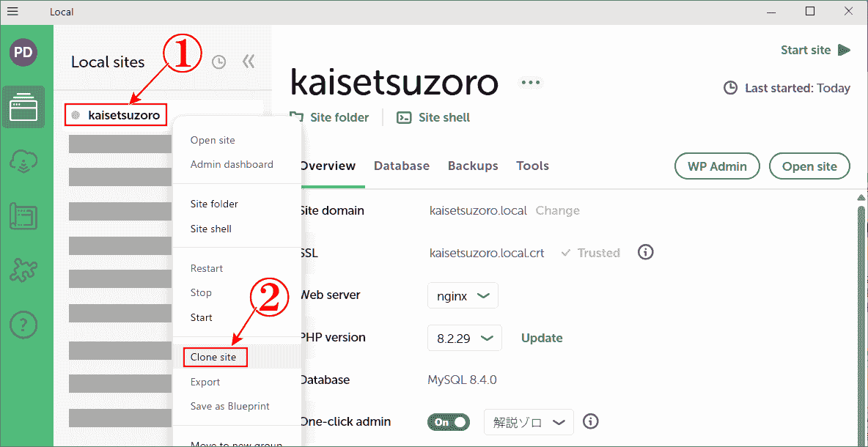Switch to the Backups tab
The image size is (868, 447).
point(473,166)
